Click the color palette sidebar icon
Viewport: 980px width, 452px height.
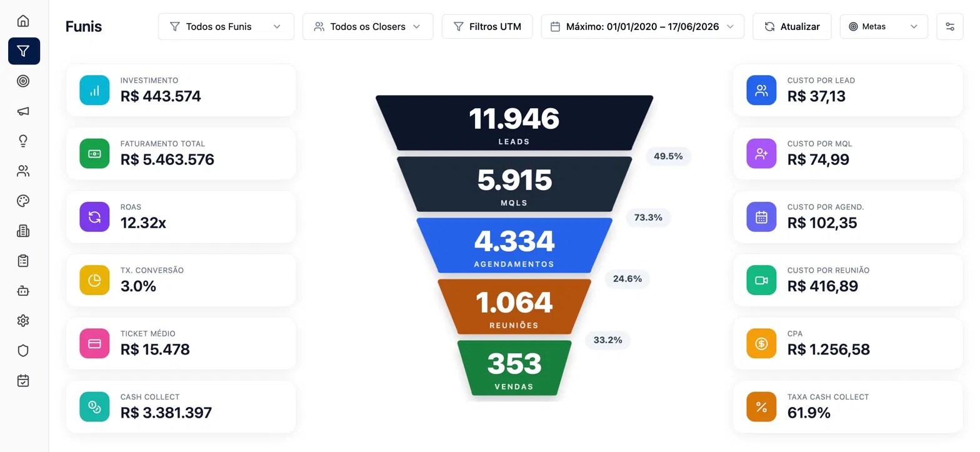(x=23, y=201)
